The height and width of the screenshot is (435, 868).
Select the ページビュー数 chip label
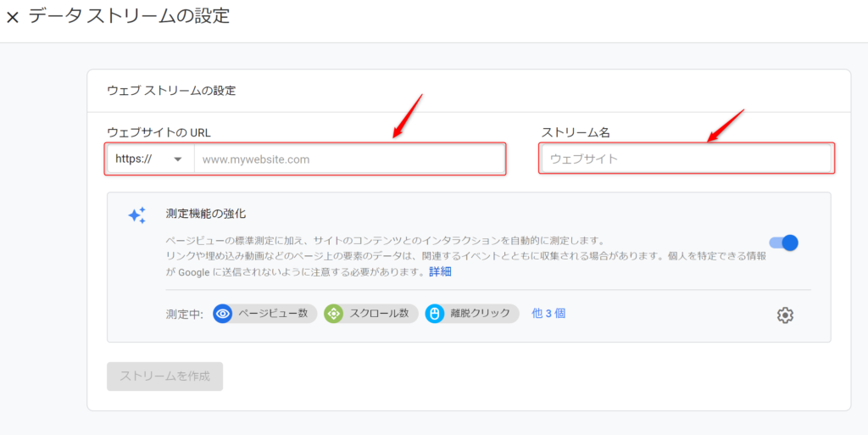pyautogui.click(x=273, y=313)
